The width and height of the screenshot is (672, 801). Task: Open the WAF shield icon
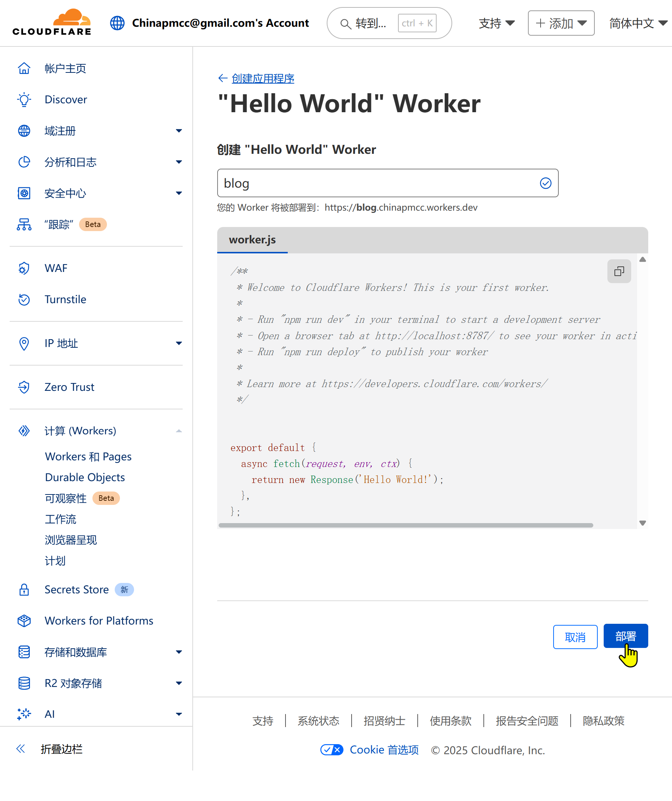tap(24, 268)
